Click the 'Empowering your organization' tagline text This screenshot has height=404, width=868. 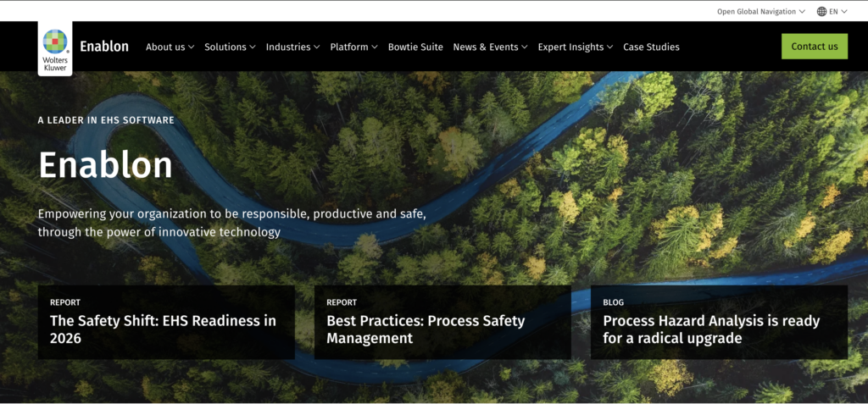tap(232, 223)
